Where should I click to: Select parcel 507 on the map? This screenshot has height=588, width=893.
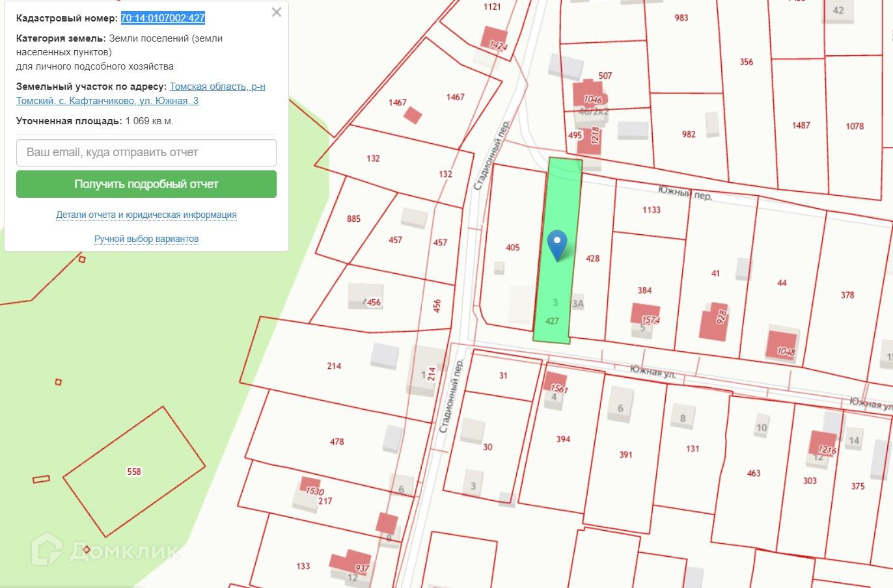point(605,75)
